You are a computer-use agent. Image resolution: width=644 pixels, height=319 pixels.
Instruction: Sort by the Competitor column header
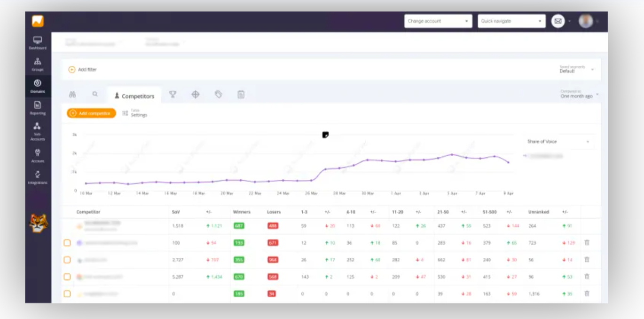click(88, 212)
